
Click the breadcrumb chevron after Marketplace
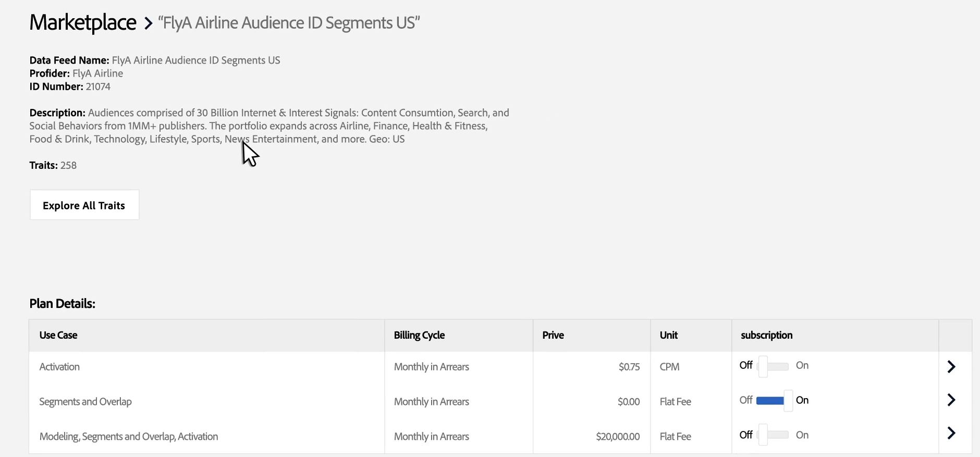click(148, 23)
